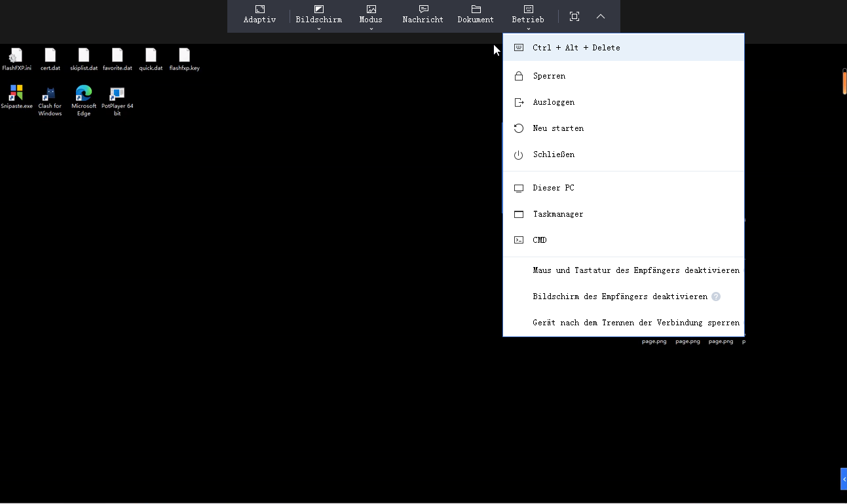The image size is (847, 504).
Task: Click the fullscreen icon in toolbar
Action: pyautogui.click(x=574, y=16)
